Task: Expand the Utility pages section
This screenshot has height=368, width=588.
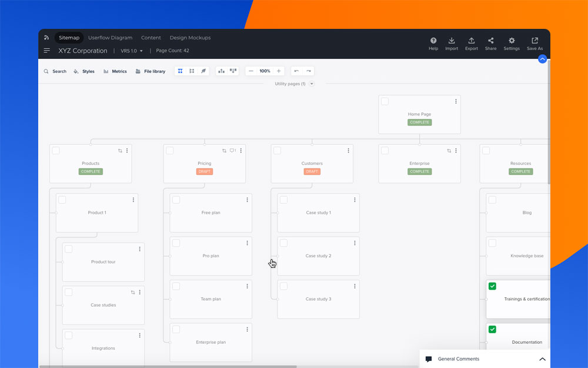Action: (312, 84)
